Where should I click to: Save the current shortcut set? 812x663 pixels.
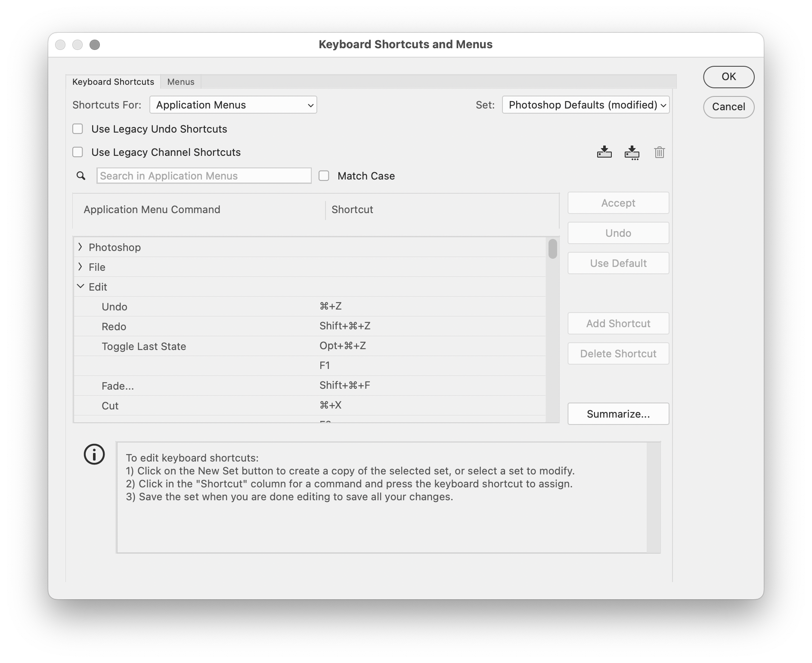(x=604, y=152)
